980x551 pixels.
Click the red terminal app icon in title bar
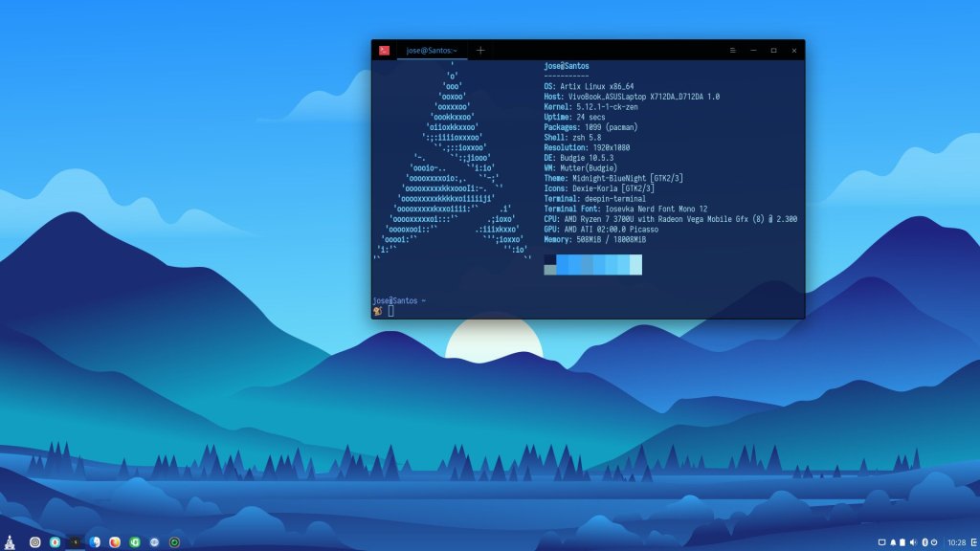point(384,50)
